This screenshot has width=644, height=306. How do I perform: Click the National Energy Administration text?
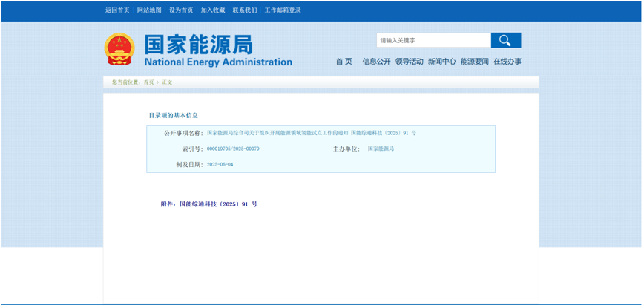coord(218,62)
